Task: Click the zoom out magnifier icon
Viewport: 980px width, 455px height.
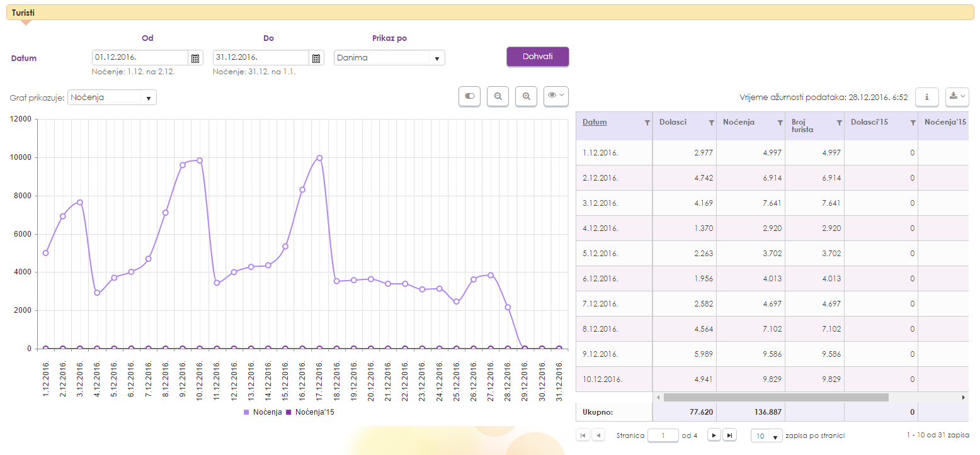Action: pyautogui.click(x=498, y=96)
